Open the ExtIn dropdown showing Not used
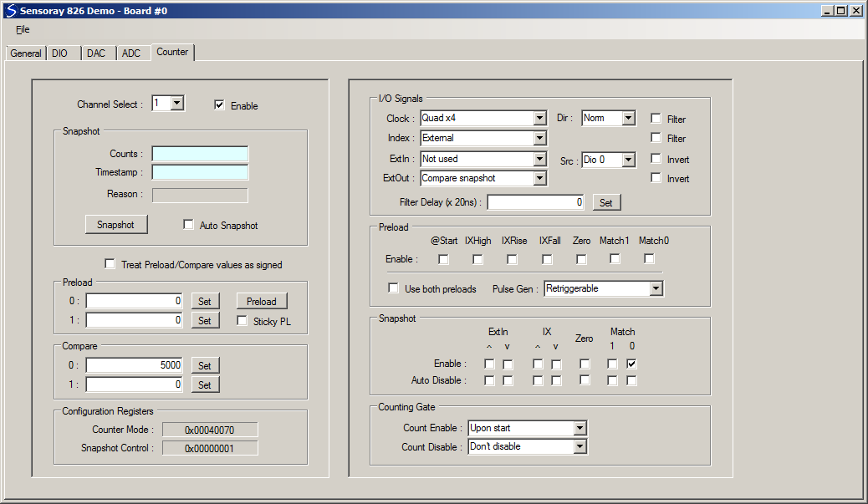Viewport: 868px width, 504px height. tap(484, 159)
